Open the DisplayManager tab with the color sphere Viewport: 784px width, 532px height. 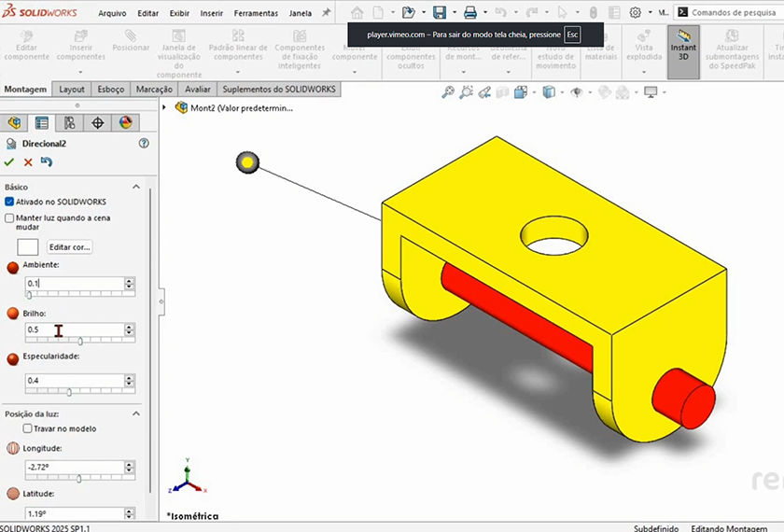(x=125, y=123)
